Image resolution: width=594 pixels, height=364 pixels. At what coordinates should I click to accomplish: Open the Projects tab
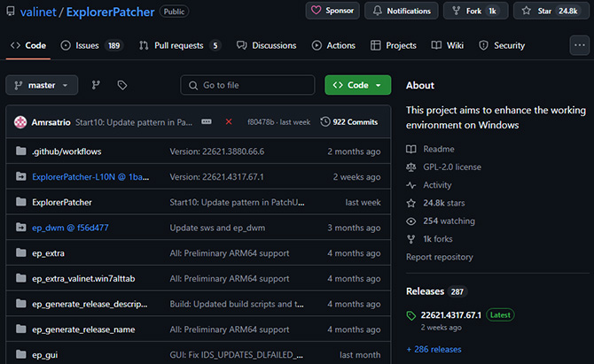394,45
